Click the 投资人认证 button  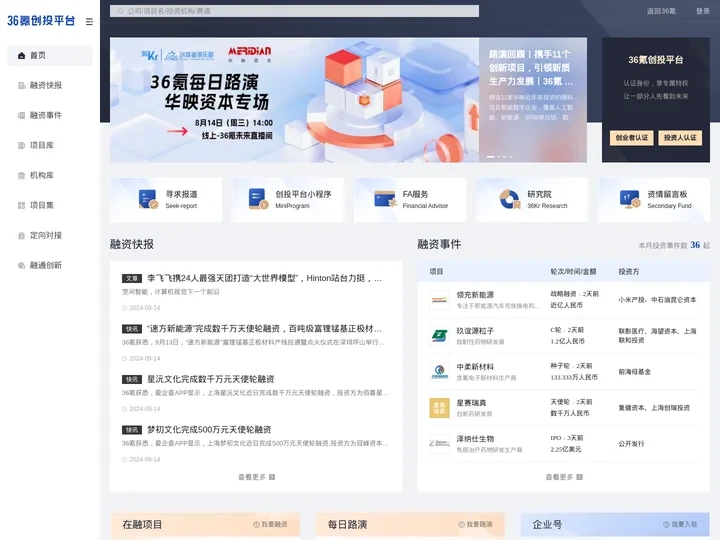click(x=680, y=138)
